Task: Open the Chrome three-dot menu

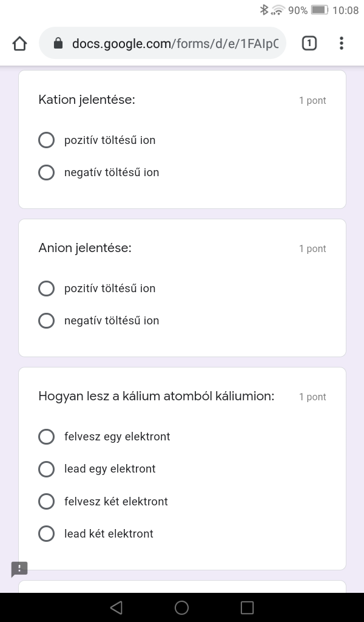Action: (342, 43)
